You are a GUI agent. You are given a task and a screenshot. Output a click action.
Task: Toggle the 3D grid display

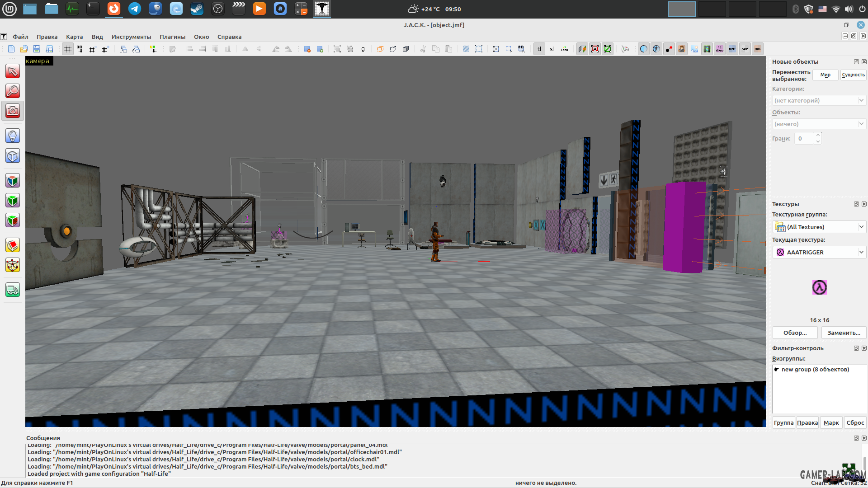click(80, 49)
